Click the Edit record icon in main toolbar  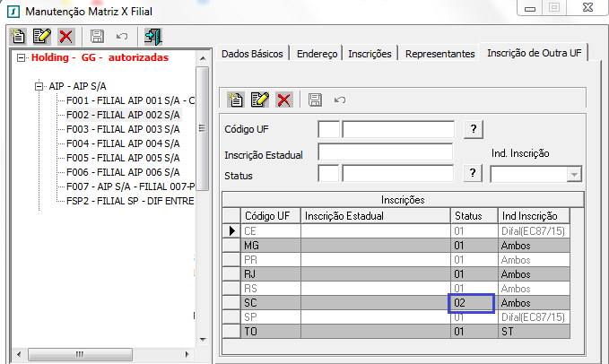coord(42,37)
